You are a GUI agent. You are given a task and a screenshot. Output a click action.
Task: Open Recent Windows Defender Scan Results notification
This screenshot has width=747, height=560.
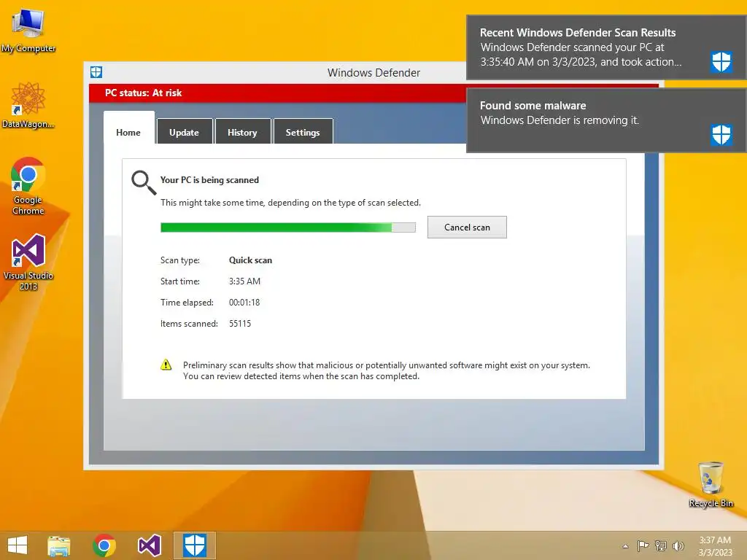coord(606,47)
